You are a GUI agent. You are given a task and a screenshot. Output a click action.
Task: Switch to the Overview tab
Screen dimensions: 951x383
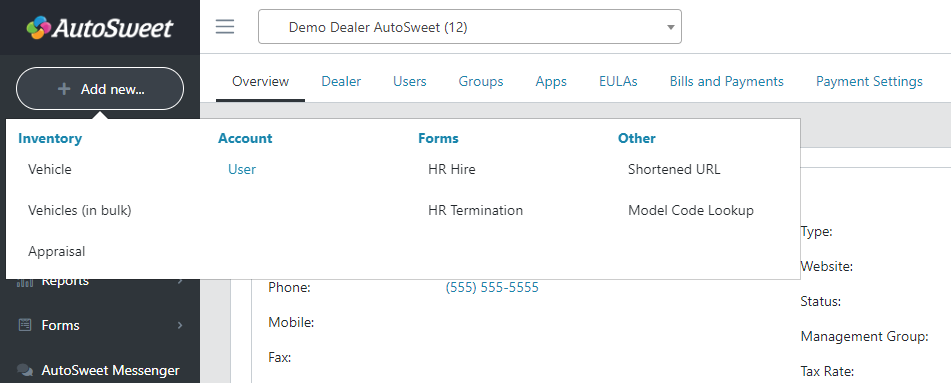click(261, 81)
